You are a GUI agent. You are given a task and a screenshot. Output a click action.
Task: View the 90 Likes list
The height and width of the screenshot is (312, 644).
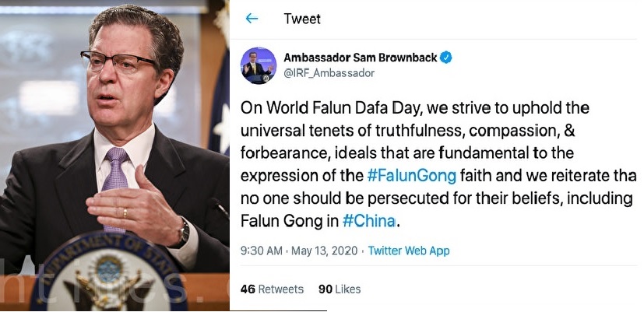pos(340,289)
